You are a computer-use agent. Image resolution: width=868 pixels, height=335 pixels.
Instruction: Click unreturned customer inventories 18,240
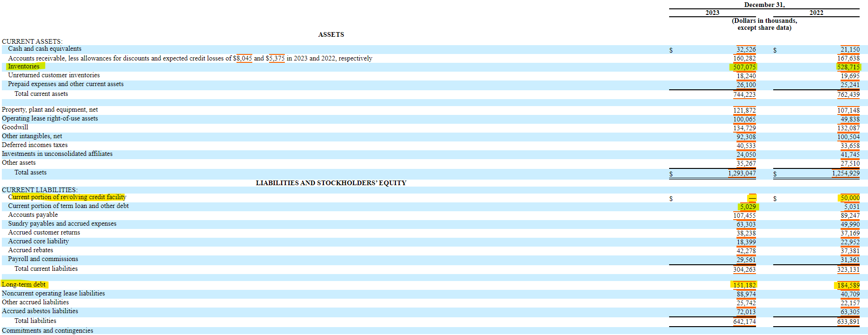pyautogui.click(x=746, y=76)
